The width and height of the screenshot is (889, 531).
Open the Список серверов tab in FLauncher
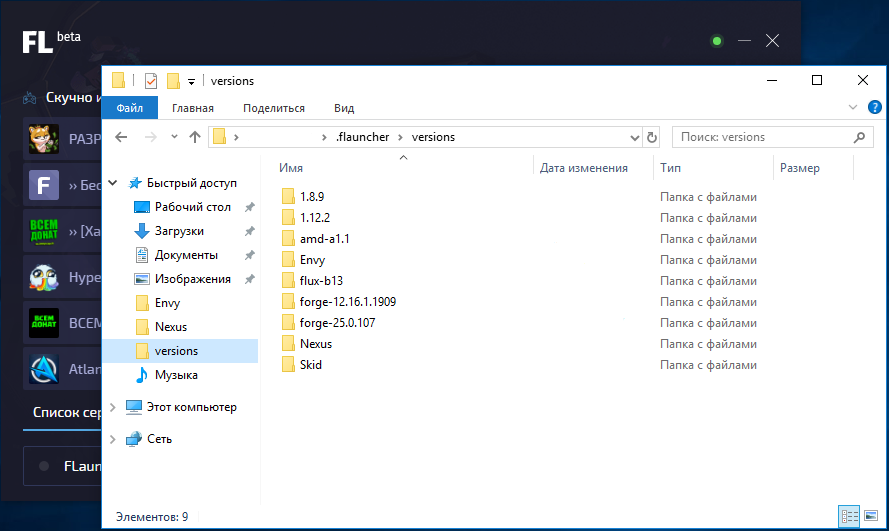pyautogui.click(x=67, y=412)
